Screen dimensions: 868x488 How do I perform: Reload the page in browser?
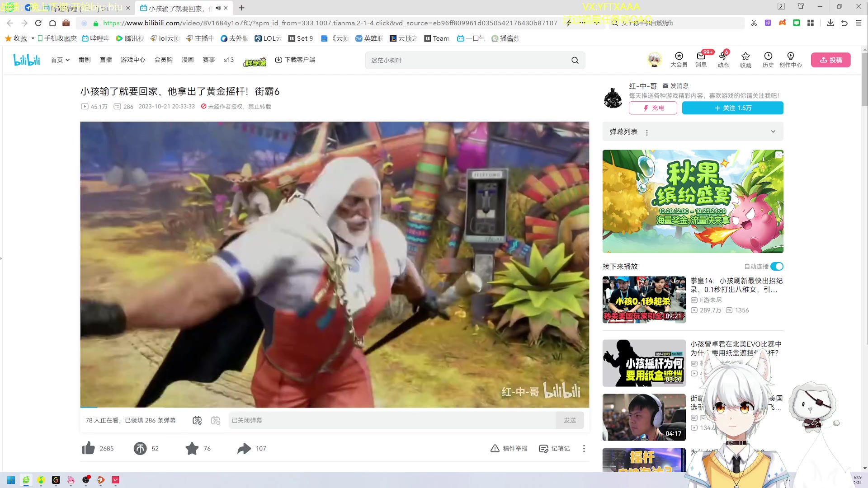38,23
